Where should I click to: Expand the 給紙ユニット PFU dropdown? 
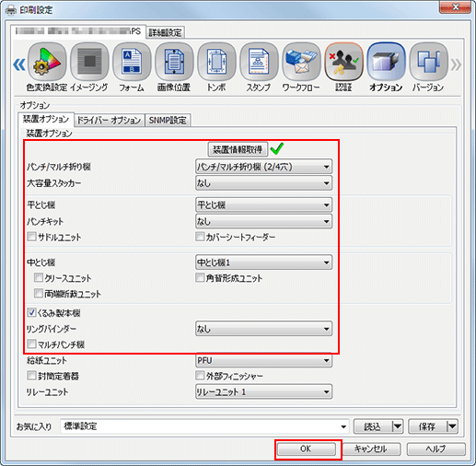(263, 360)
